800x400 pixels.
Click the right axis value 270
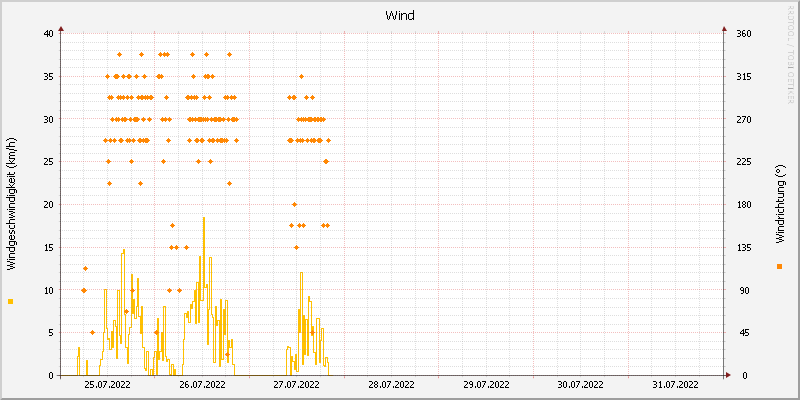744,119
